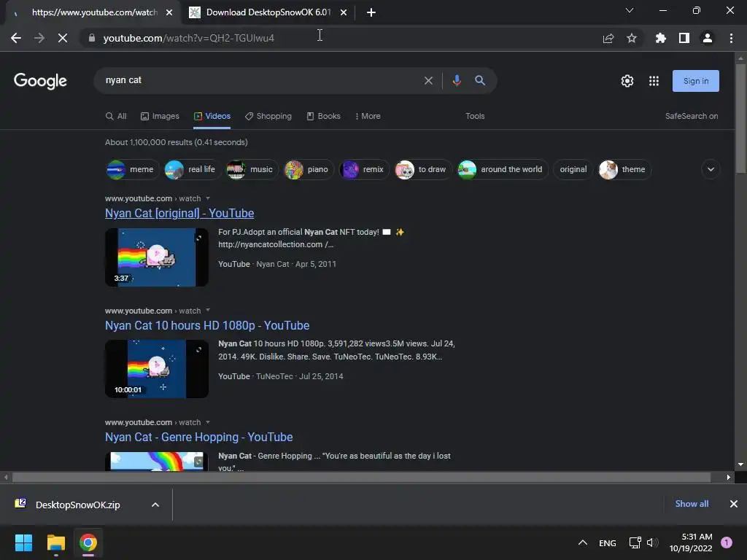This screenshot has height=560, width=747.
Task: Bookmark this tab with the star icon
Action: (x=632, y=38)
